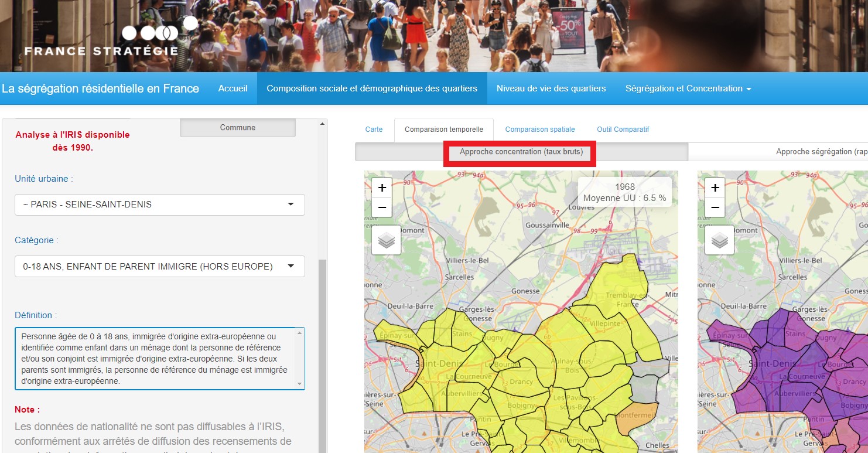Image resolution: width=868 pixels, height=453 pixels.
Task: Open layers control on left map
Action: 387,240
